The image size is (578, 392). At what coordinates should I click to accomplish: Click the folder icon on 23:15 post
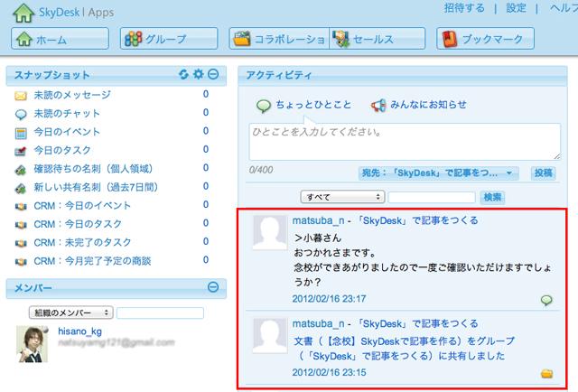(546, 374)
